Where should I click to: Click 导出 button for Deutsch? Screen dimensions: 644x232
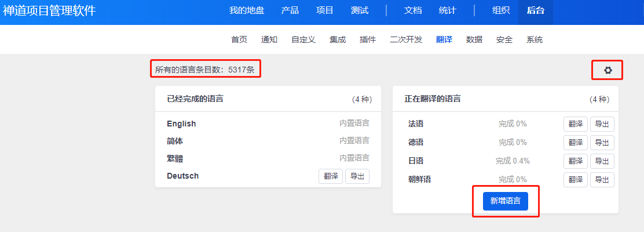(357, 176)
